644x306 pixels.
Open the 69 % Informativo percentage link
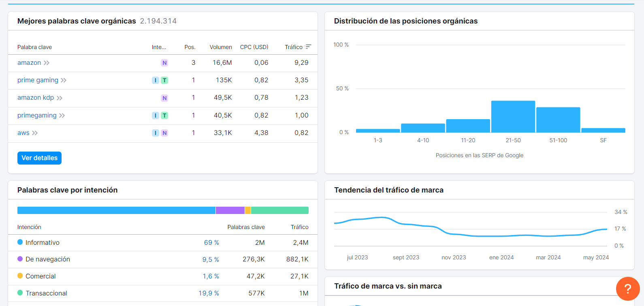click(211, 242)
